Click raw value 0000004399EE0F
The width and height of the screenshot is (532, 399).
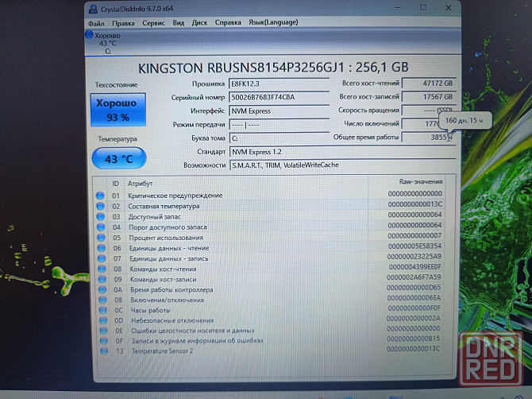tap(415, 267)
